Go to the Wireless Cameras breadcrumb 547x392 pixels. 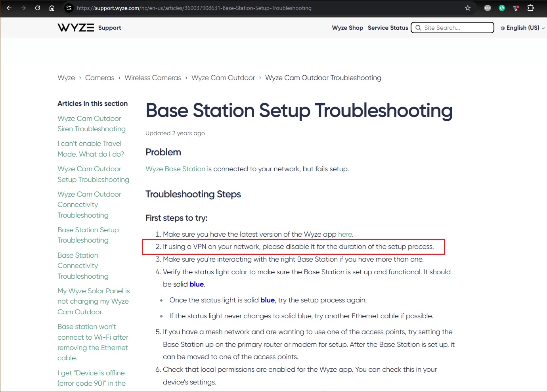coord(153,78)
